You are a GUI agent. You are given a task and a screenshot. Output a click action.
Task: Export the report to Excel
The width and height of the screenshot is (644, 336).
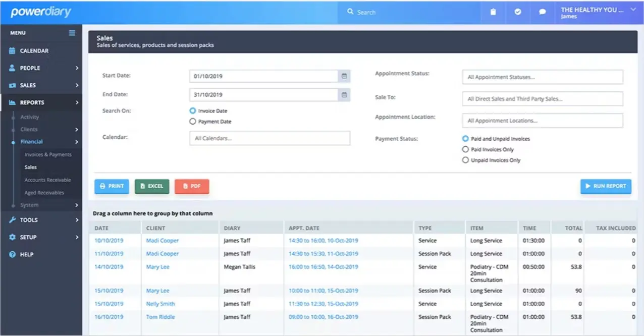pyautogui.click(x=152, y=186)
